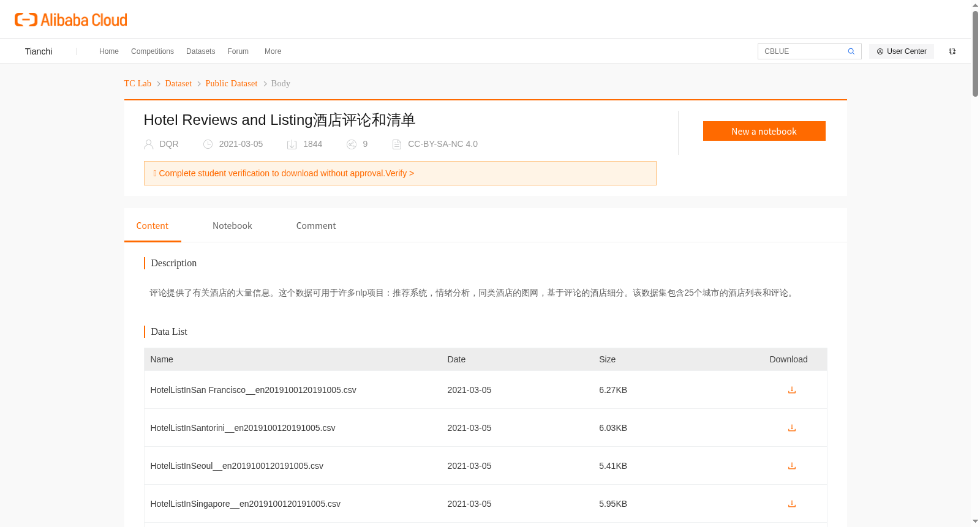The width and height of the screenshot is (980, 527).
Task: Click Public Dataset breadcrumb link
Action: 232,83
